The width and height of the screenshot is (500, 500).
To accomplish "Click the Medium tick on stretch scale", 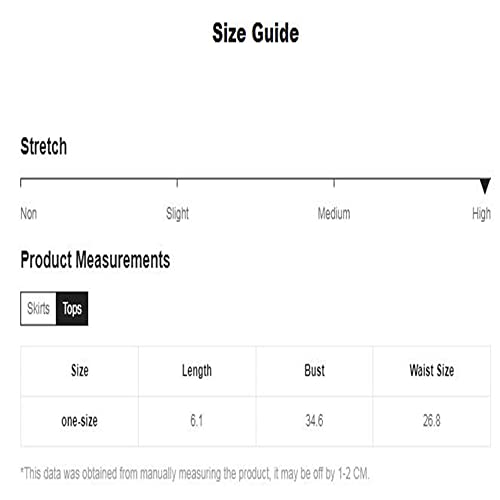I will pos(334,183).
